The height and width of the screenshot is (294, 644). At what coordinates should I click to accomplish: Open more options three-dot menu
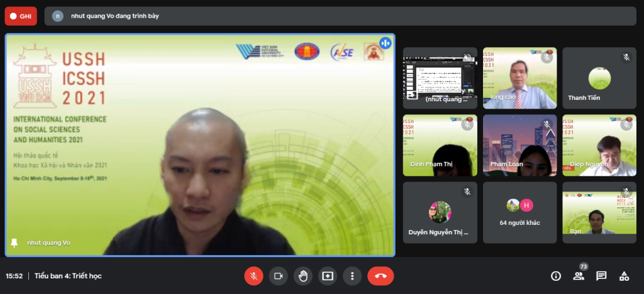[x=352, y=276]
